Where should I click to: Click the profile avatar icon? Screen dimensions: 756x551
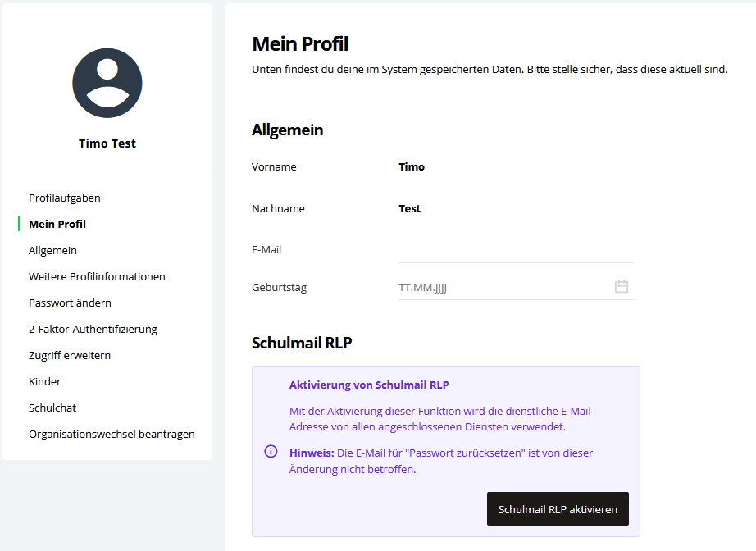tap(107, 83)
